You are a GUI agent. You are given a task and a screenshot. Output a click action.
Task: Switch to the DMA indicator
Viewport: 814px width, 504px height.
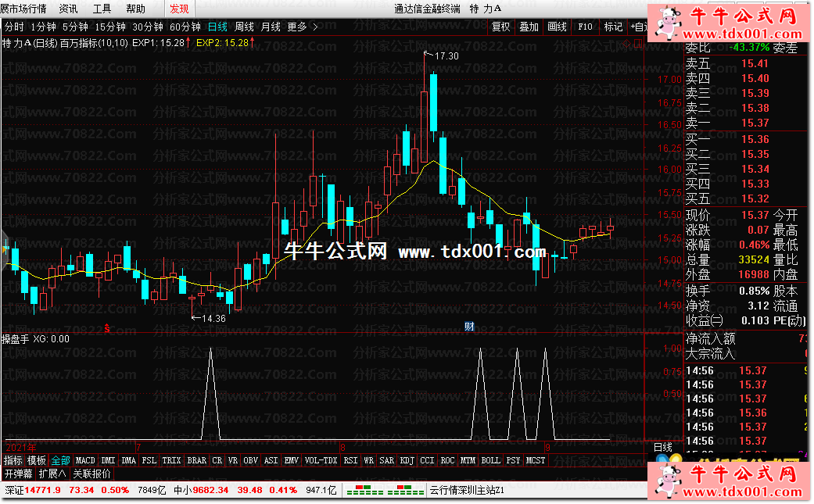click(128, 460)
